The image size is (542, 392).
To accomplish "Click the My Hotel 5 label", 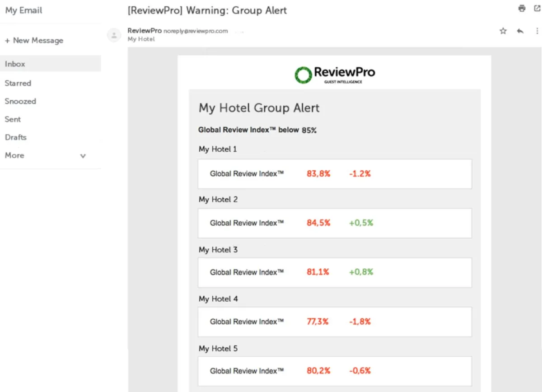I will 218,349.
